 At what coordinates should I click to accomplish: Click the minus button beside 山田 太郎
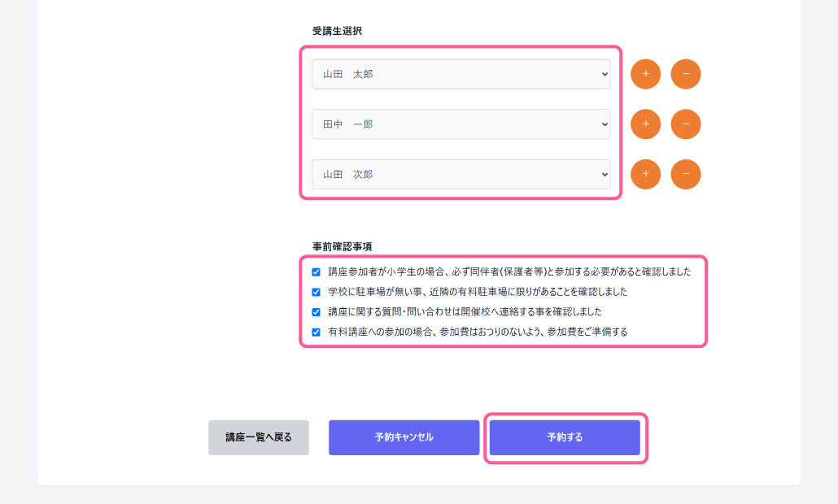coord(685,74)
